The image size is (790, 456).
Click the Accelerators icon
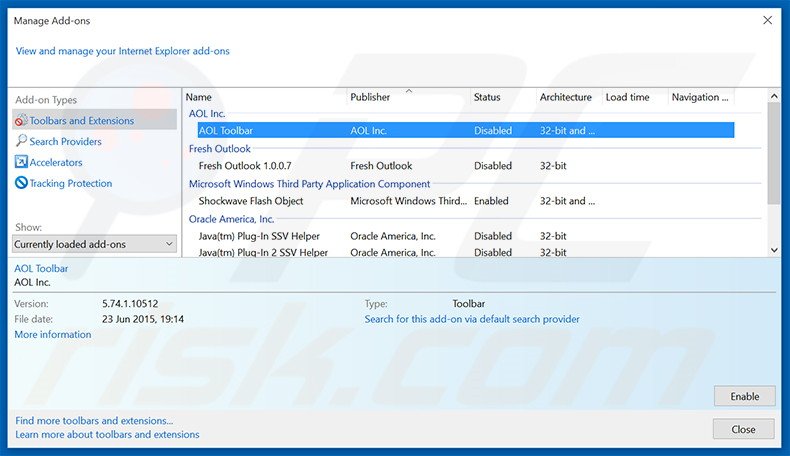(21, 162)
